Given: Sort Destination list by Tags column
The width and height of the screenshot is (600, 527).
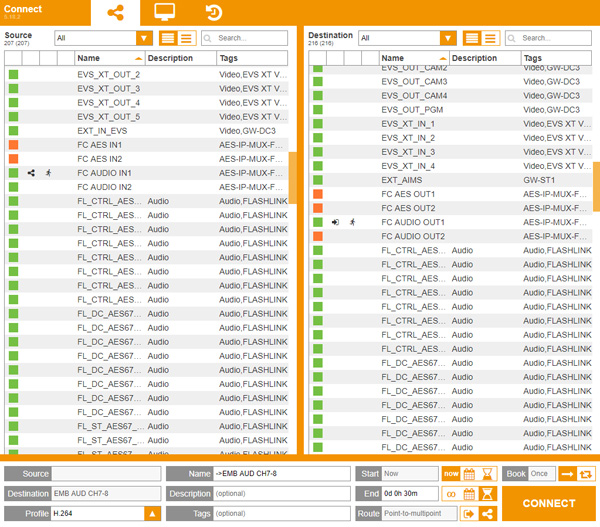Looking at the screenshot, I should click(556, 58).
